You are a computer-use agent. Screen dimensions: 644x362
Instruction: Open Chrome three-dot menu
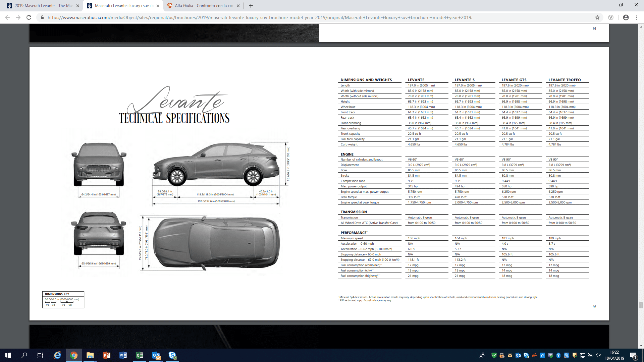(x=637, y=17)
